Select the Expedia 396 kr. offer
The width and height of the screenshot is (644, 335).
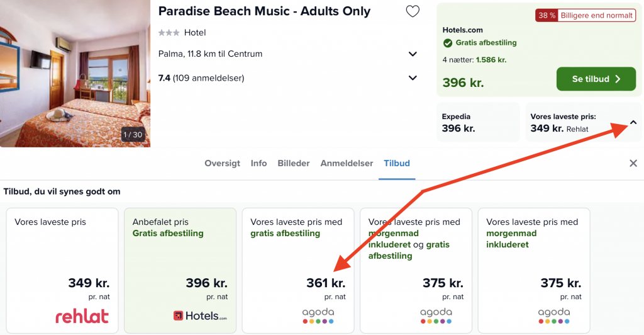pos(478,123)
